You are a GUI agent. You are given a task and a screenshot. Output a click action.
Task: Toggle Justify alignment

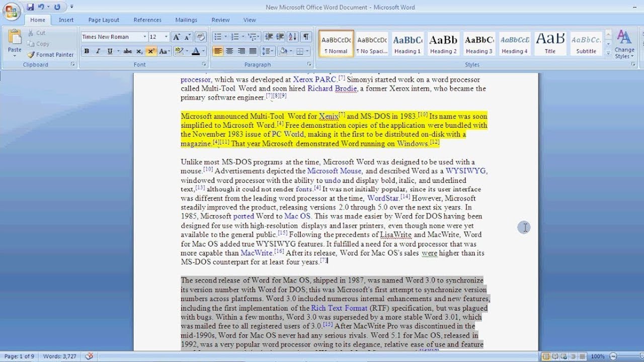coord(253,51)
